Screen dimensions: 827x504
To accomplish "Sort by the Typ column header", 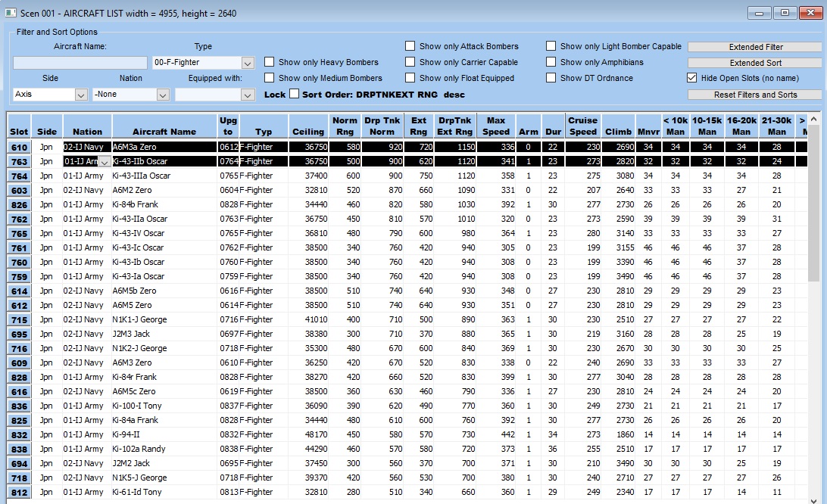I will click(x=264, y=126).
